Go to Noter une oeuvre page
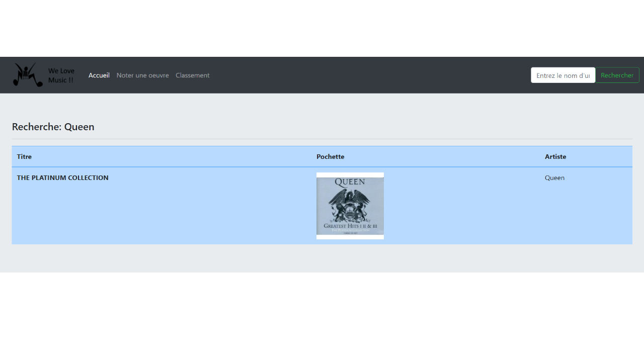Image resolution: width=644 pixels, height=362 pixels. pos(142,75)
